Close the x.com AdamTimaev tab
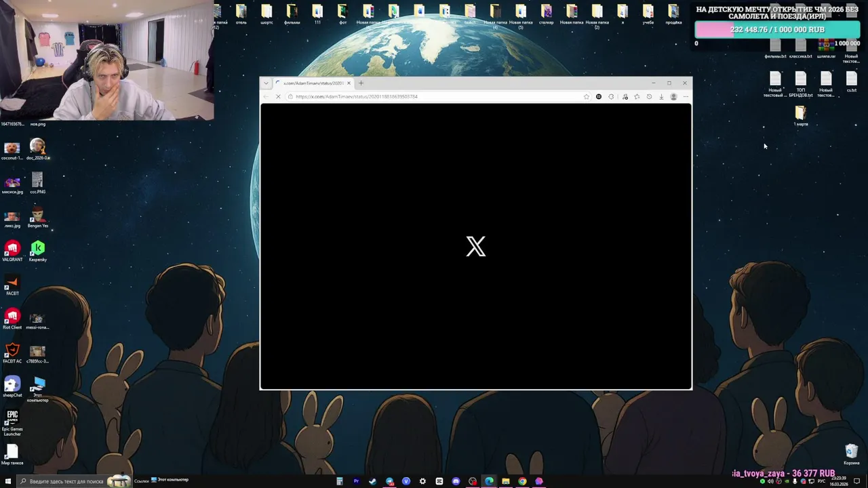Viewport: 868px width, 488px height. [x=349, y=83]
